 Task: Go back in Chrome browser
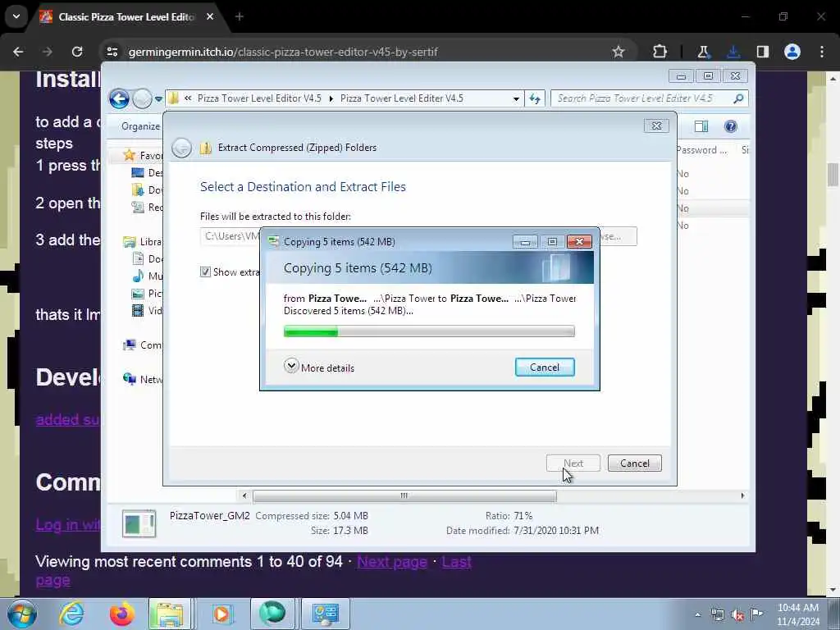(x=18, y=52)
